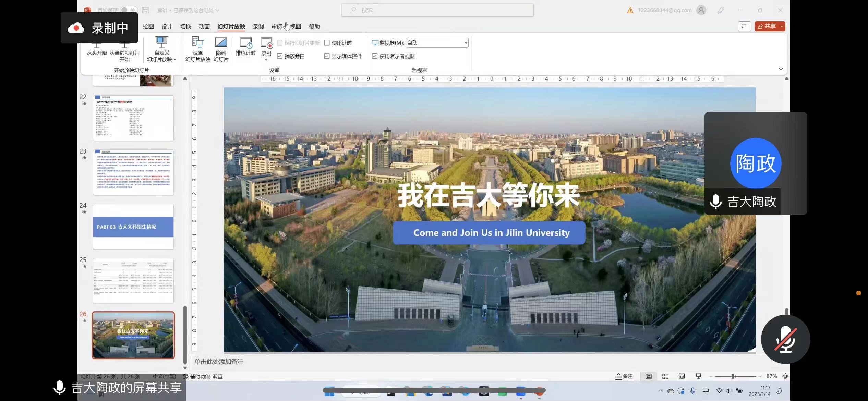Open the Animations ribbon tab
Image resolution: width=868 pixels, height=401 pixels.
[204, 27]
